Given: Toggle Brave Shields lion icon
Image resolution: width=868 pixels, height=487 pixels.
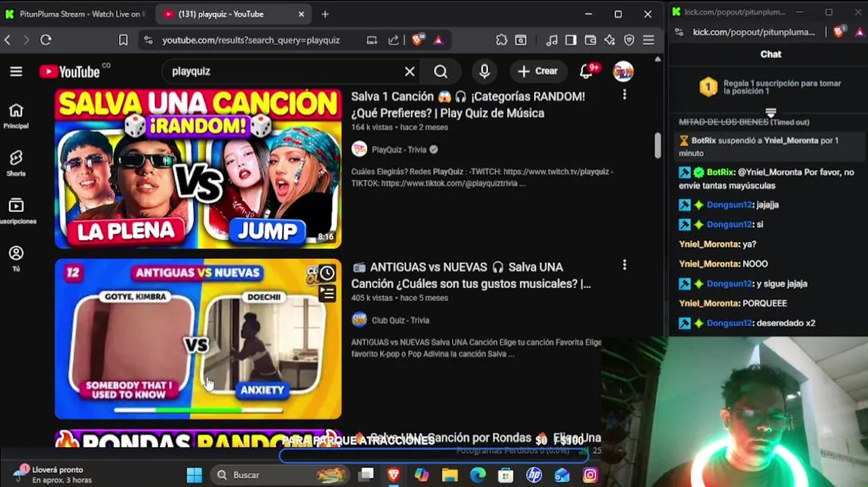Looking at the screenshot, I should [x=417, y=40].
